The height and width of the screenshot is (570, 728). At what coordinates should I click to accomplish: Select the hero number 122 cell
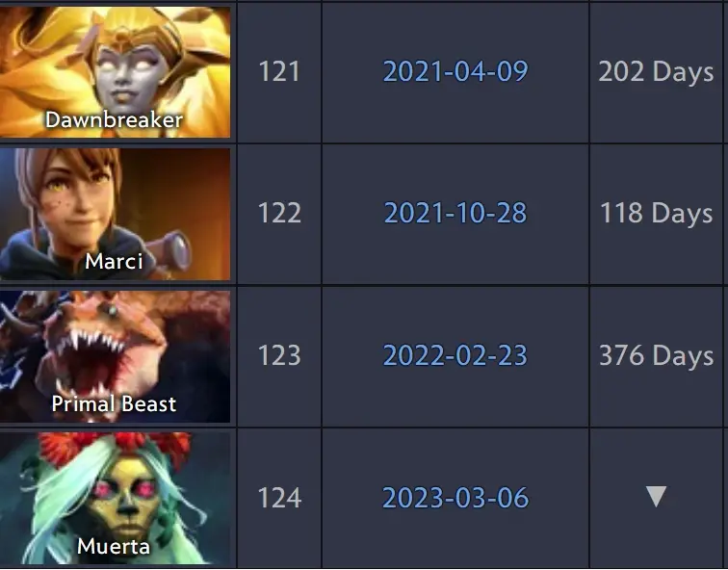(x=279, y=214)
